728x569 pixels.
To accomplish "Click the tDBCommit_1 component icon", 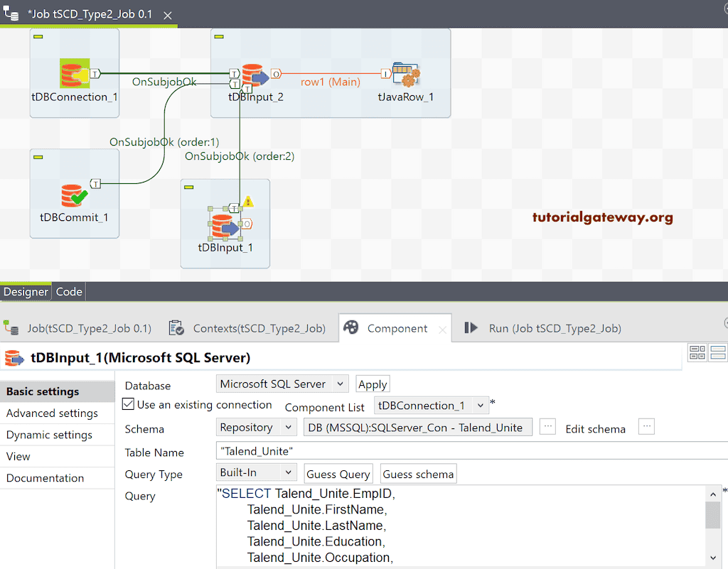I will [74, 195].
